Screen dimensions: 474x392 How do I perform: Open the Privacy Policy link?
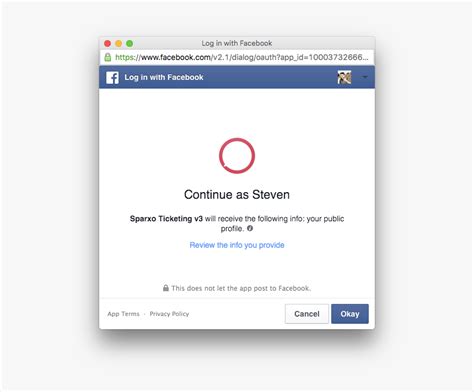point(169,314)
